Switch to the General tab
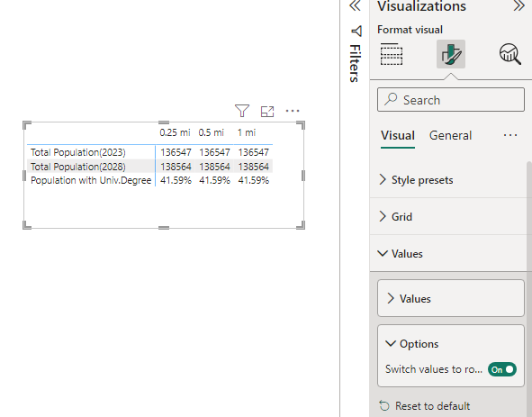532x417 pixels. [450, 135]
